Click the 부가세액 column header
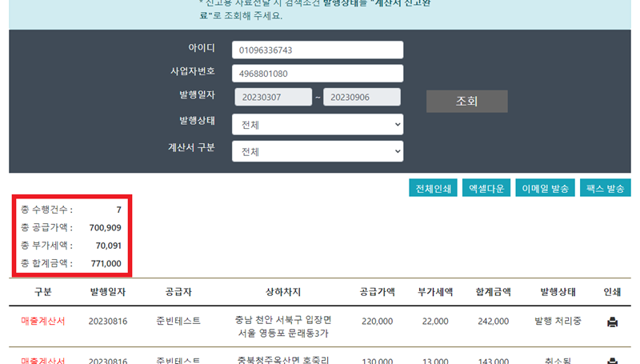This screenshot has width=640, height=364. (x=435, y=292)
